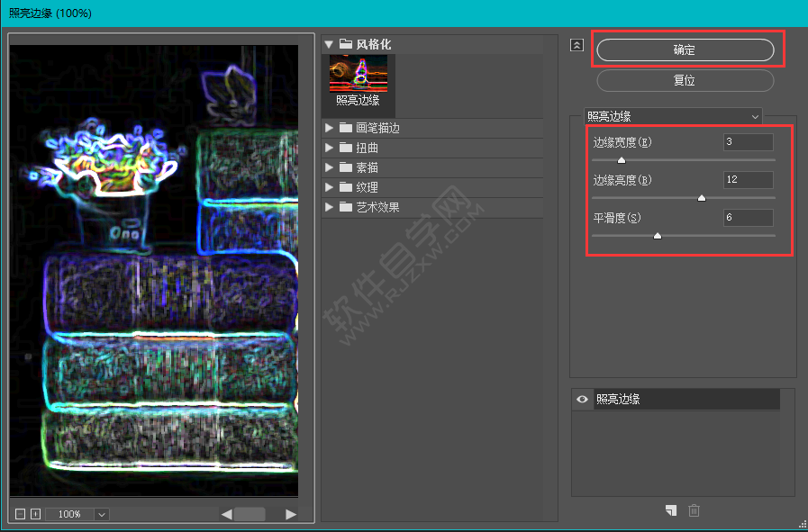Click the 风格化 category label
The height and width of the screenshot is (532, 808).
point(374,45)
